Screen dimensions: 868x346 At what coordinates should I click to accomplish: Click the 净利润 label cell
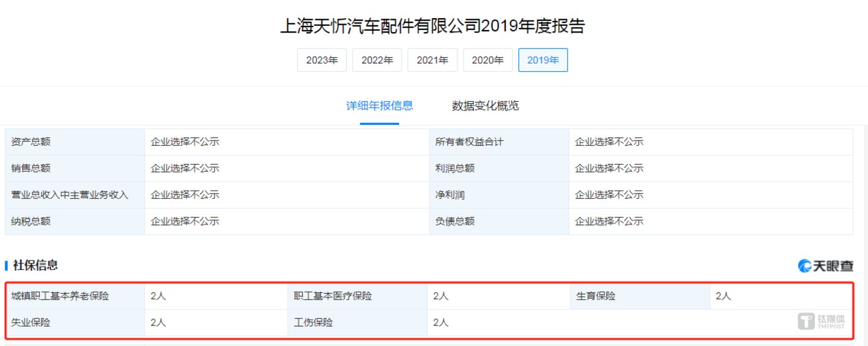pyautogui.click(x=450, y=195)
